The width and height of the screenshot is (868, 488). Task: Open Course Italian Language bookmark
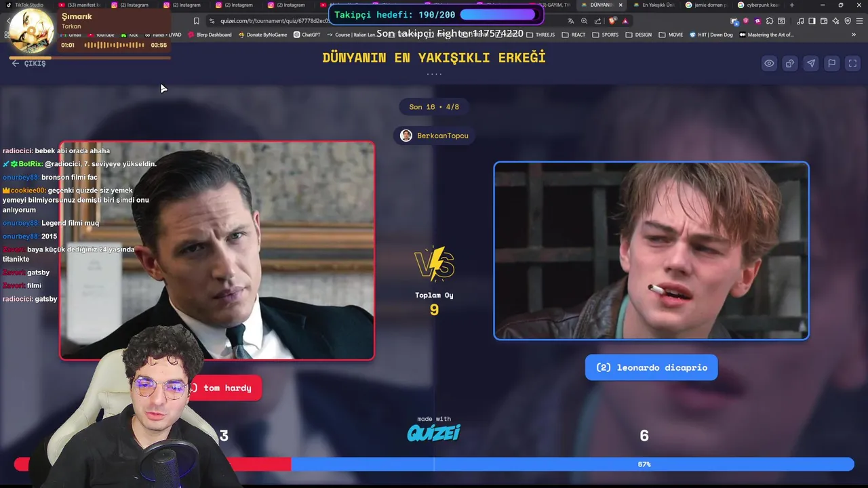click(x=351, y=35)
